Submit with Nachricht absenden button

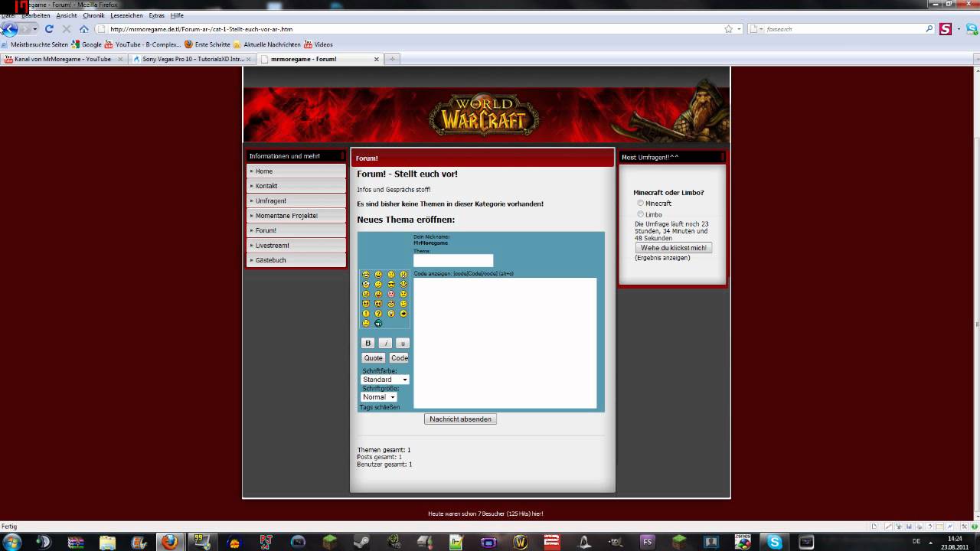tap(460, 419)
